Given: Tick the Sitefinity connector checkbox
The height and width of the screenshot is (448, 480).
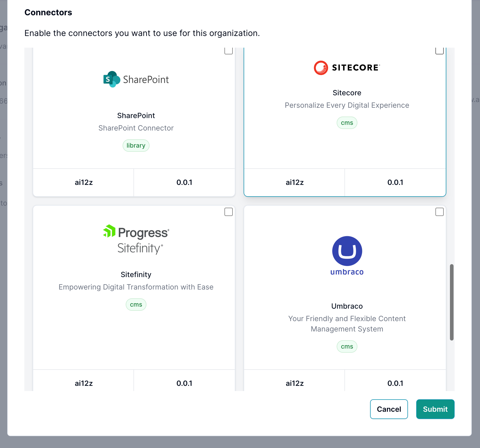Looking at the screenshot, I should (228, 212).
